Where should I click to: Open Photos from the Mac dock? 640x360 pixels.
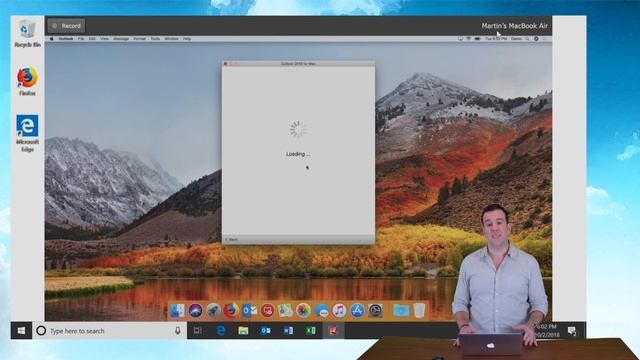tap(303, 311)
